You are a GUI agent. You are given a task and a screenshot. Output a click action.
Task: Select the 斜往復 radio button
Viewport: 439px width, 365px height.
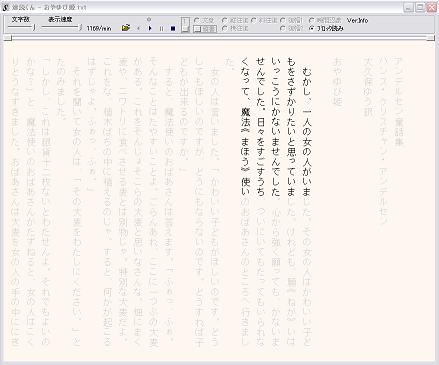(254, 20)
